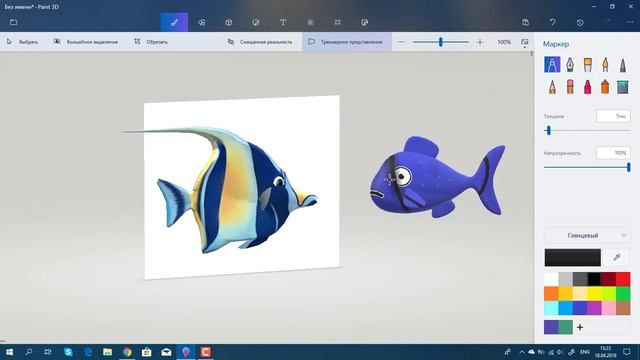Open the current black color picker
Viewport: 640px width, 360px height.
click(572, 257)
